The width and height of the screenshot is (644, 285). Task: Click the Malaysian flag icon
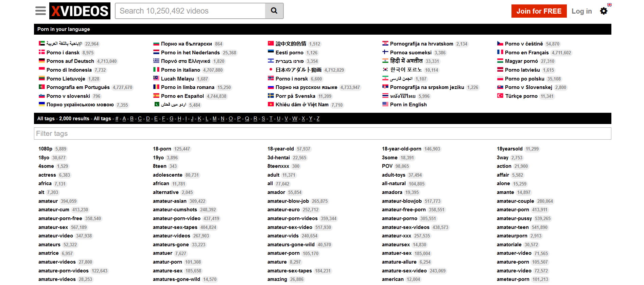coord(156,78)
